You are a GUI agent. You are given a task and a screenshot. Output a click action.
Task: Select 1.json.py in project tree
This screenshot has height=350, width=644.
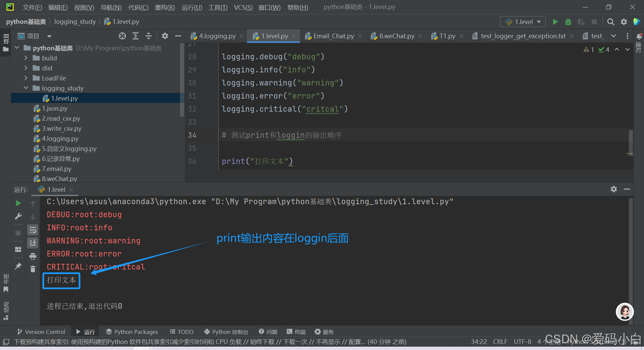click(x=54, y=108)
